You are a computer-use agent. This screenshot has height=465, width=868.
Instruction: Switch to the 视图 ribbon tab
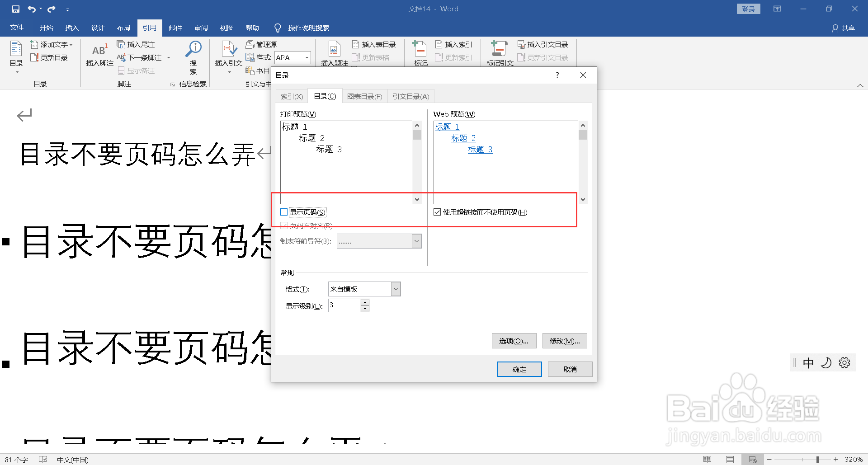(x=227, y=28)
